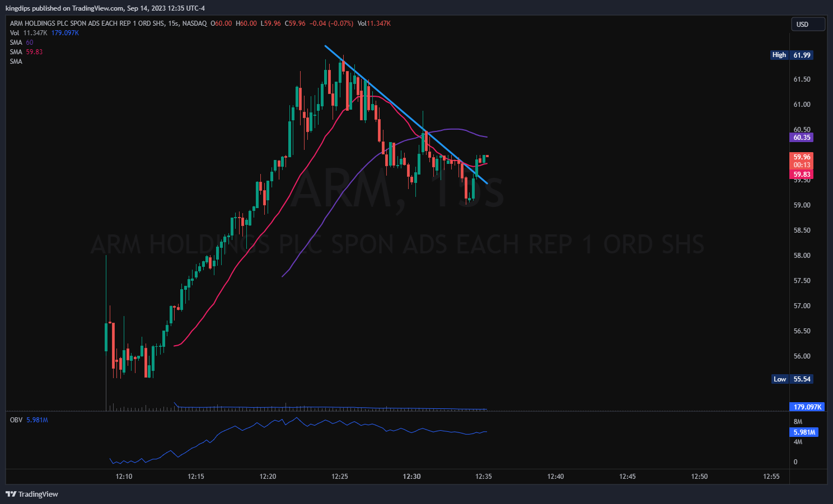Screen dimensions: 833x504
Task: Open the USD currency selector
Action: point(808,24)
